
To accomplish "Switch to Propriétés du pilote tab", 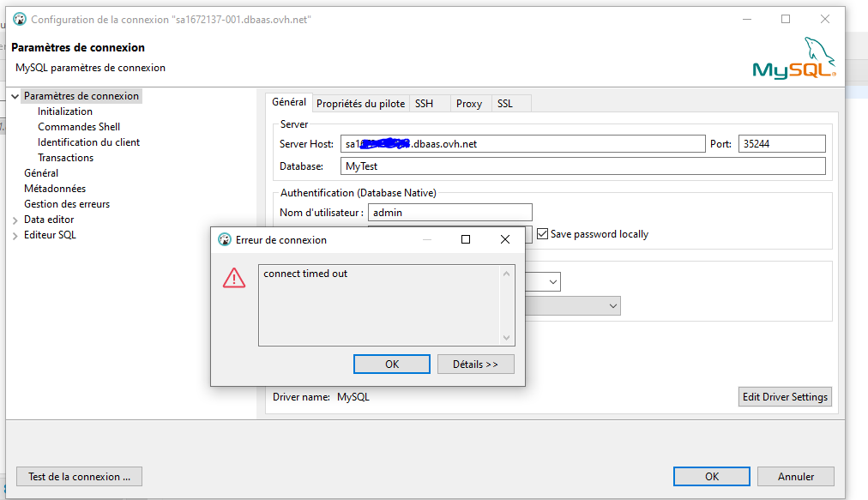I will 360,104.
